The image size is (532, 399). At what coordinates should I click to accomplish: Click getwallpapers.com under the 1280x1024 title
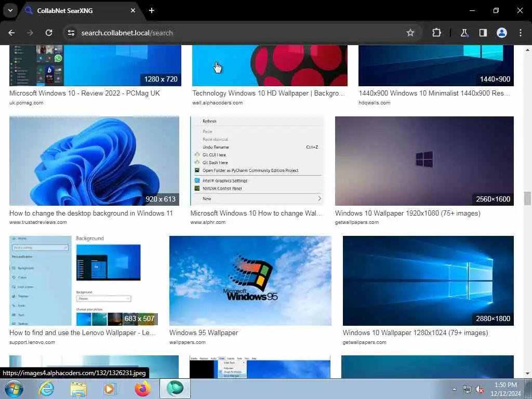tap(364, 342)
